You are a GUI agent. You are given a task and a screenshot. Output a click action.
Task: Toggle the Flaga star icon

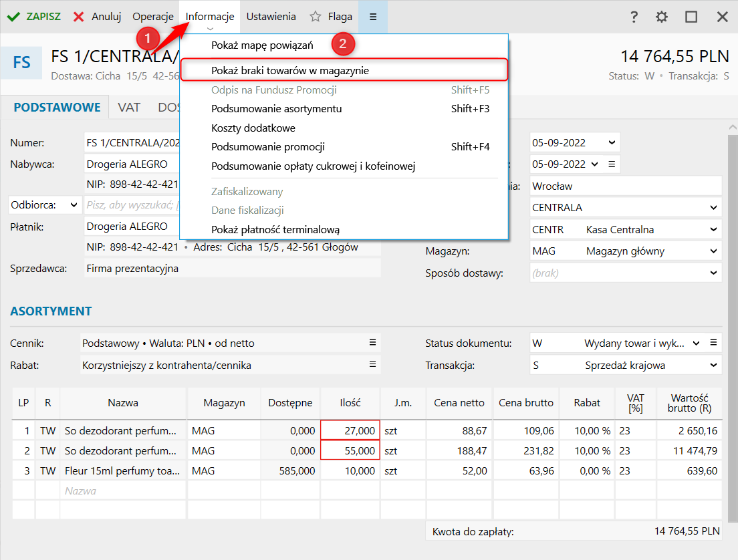pyautogui.click(x=316, y=17)
